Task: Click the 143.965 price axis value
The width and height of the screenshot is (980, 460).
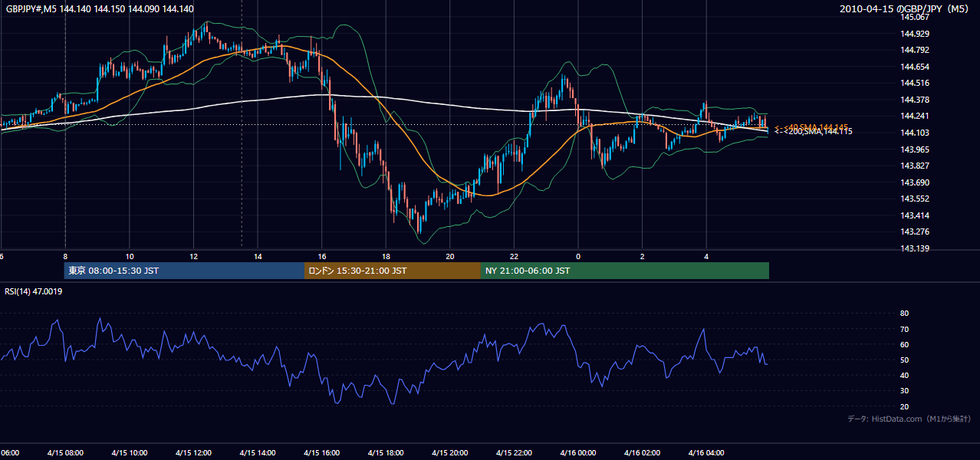Action: (915, 149)
